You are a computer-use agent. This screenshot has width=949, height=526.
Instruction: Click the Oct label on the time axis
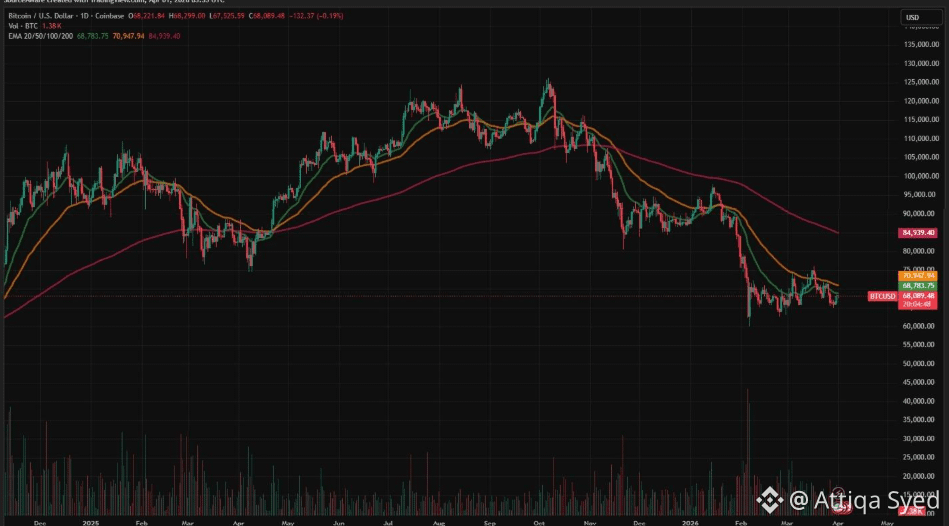pos(539,522)
